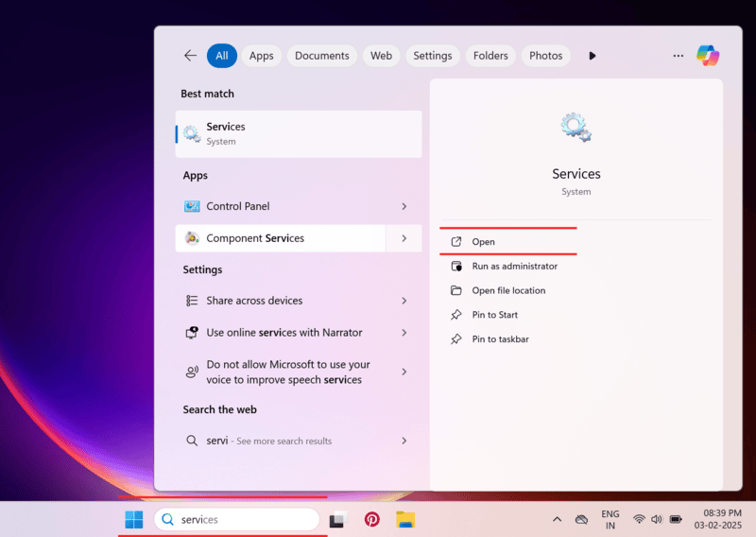Screen dimensions: 756x537
Task: Select the Documents filter tab
Action: (321, 56)
